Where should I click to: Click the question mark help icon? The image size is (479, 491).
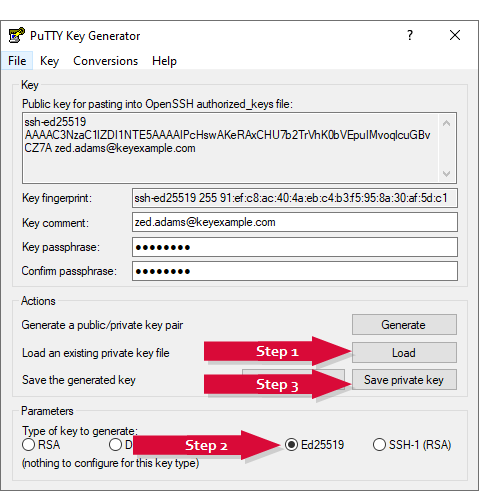point(410,35)
